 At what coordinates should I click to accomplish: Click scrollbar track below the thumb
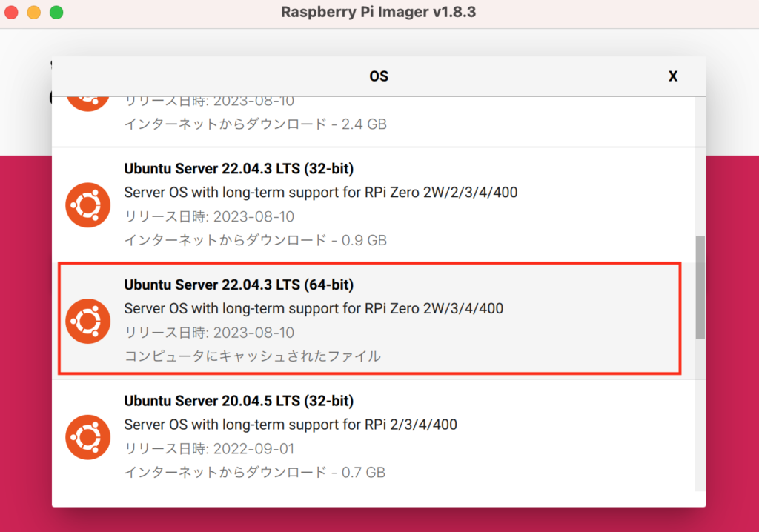(x=700, y=415)
